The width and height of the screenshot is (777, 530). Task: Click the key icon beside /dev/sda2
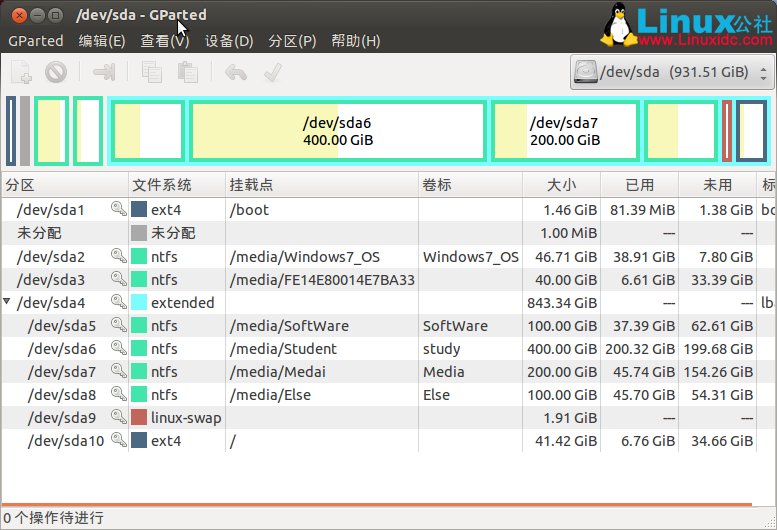click(118, 256)
